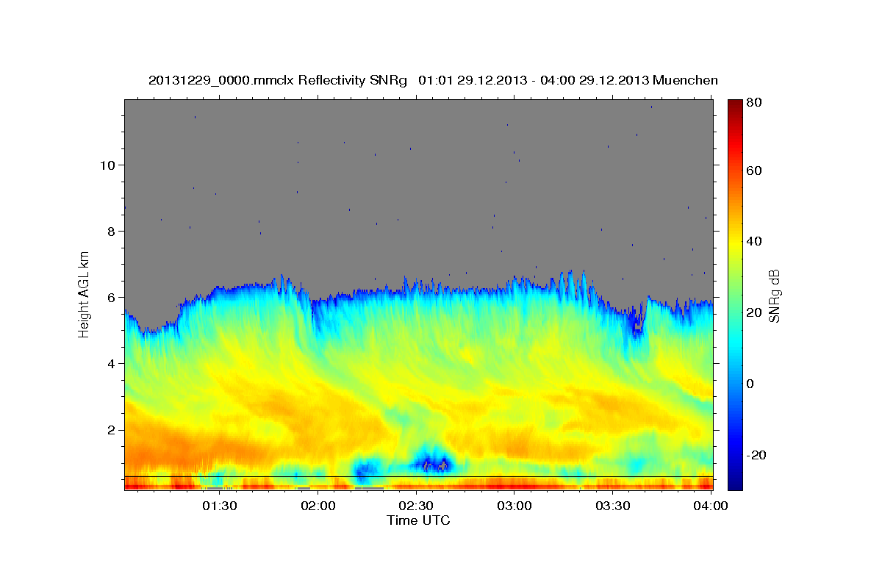Click the 04:00 time tick label

710,506
